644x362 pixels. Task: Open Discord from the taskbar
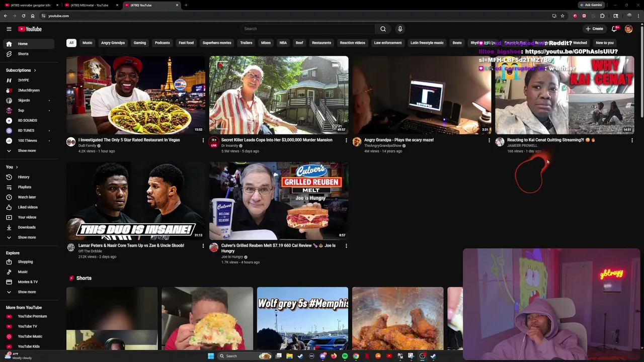coord(323,356)
